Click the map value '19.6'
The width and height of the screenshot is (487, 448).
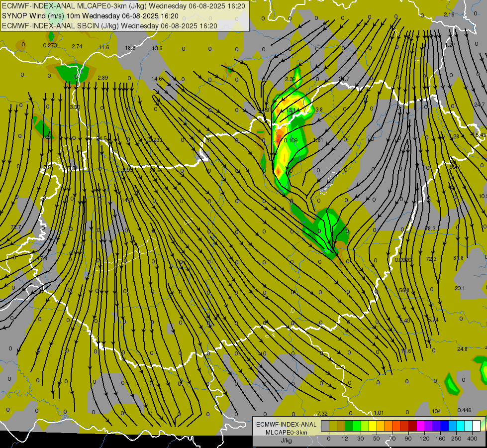pos(406,351)
